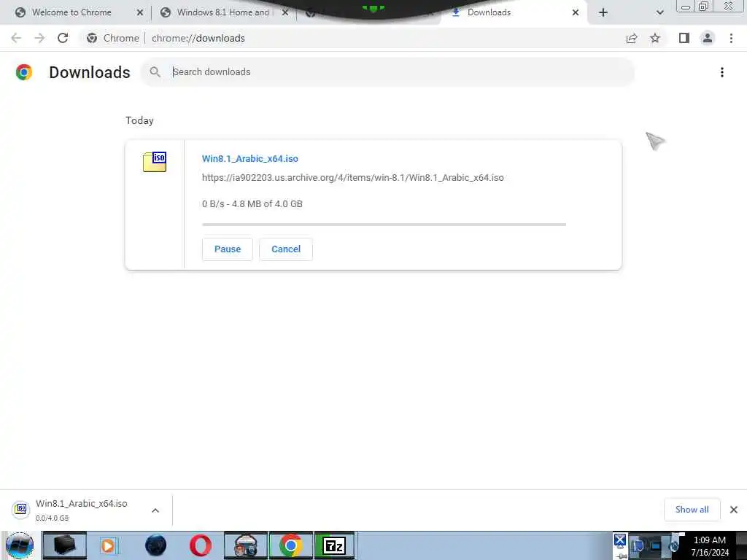Close the Windows 8.1 Home tab
Image resolution: width=747 pixels, height=560 pixels.
click(x=285, y=12)
